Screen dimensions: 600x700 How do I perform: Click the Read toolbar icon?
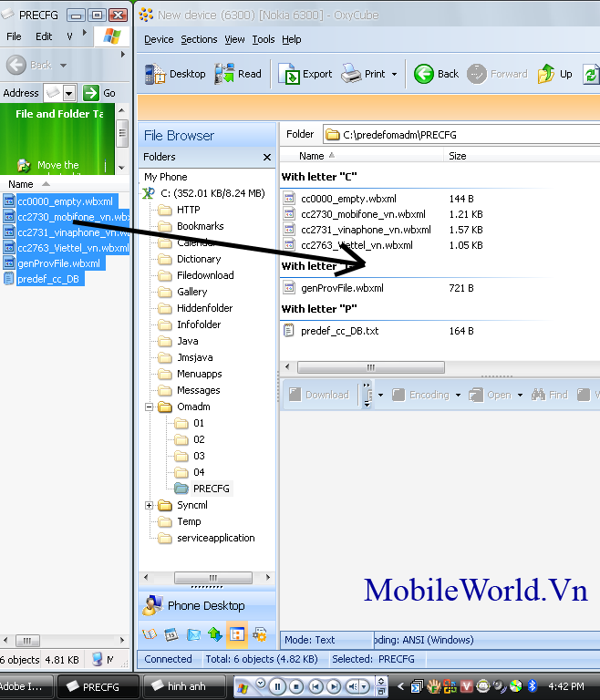click(238, 74)
